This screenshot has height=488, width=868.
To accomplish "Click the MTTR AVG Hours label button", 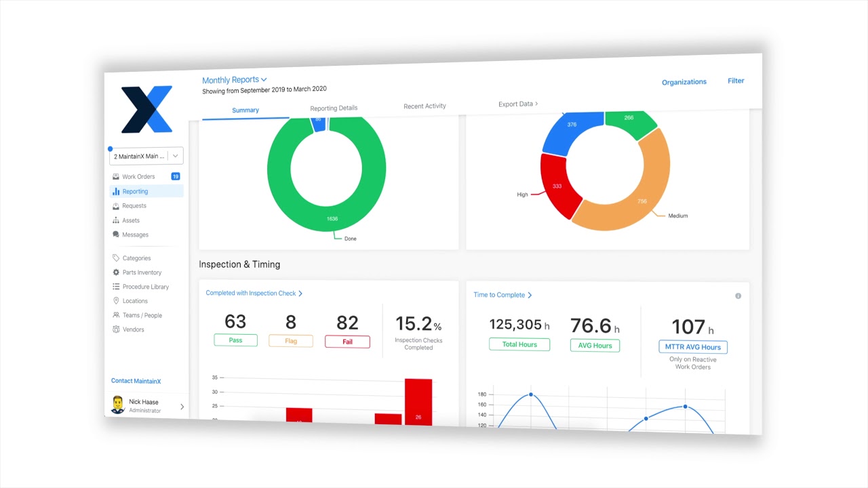I will (x=692, y=347).
